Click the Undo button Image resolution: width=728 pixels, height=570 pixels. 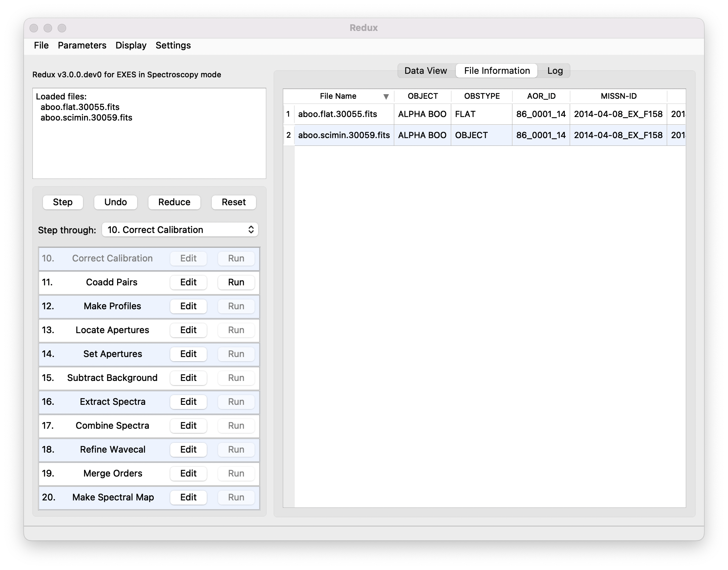[x=115, y=202]
